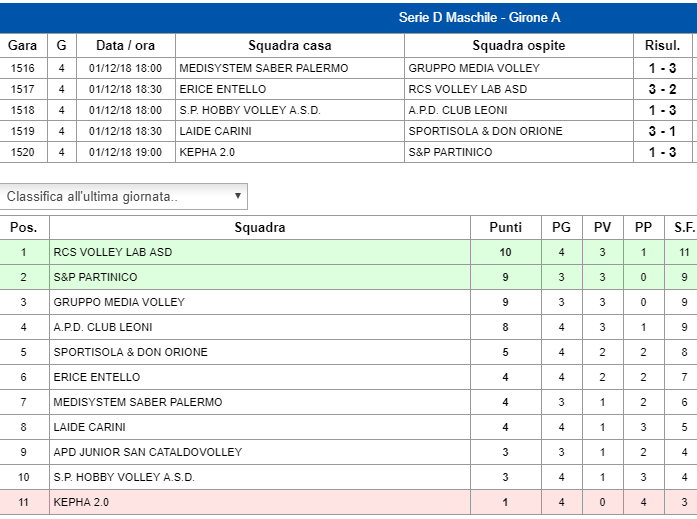
Task: Click KEPHA 2.0 in last standings row
Action: (x=81, y=502)
